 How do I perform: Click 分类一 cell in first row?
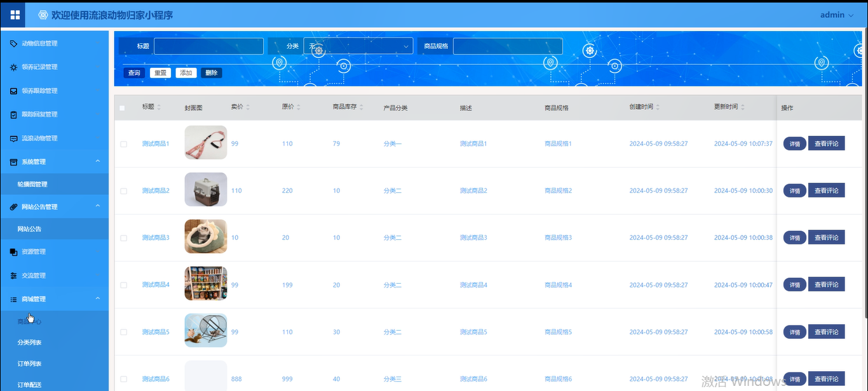393,144
